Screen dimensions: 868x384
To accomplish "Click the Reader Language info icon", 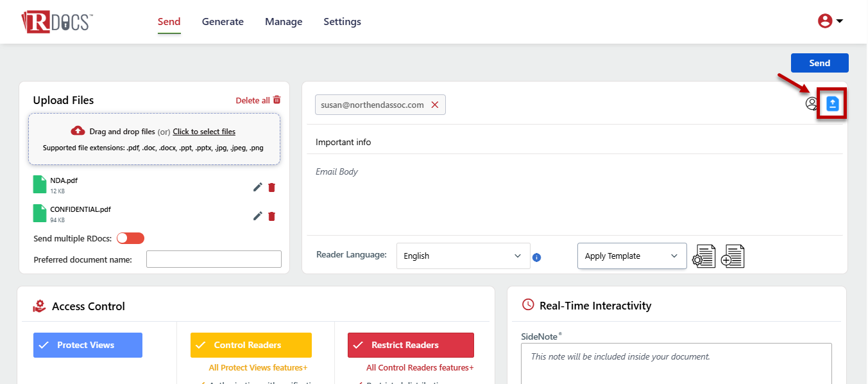I will pyautogui.click(x=537, y=257).
